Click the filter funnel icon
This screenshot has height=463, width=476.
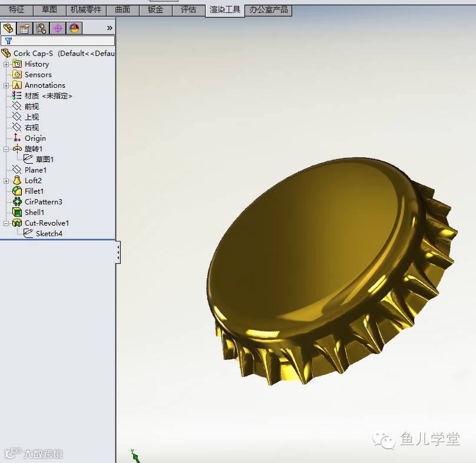pos(8,41)
